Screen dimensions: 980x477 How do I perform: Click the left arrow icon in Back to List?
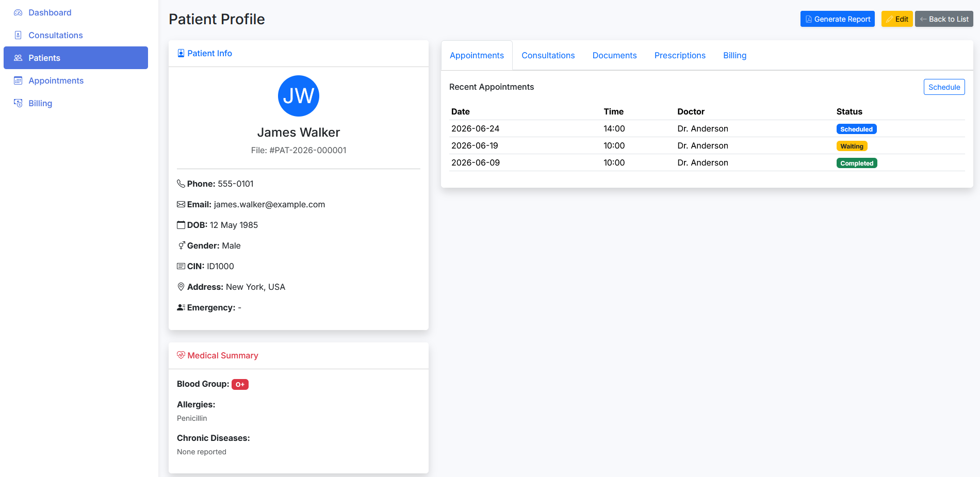923,19
